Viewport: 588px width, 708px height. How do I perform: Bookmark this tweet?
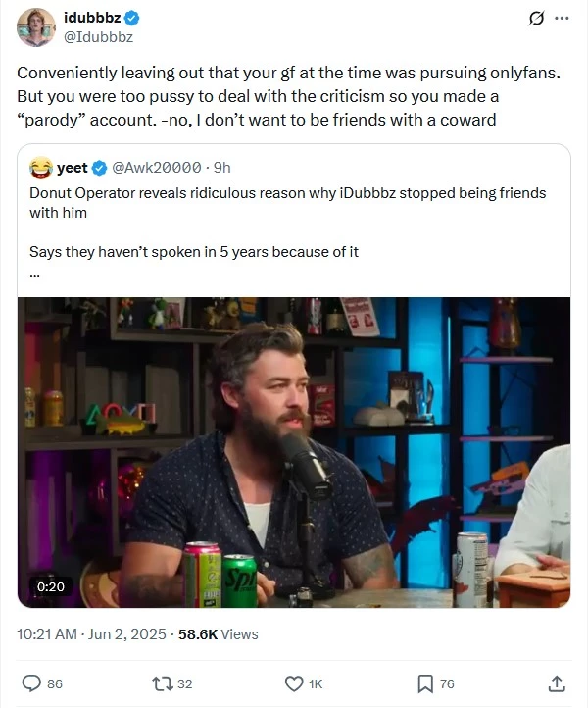(x=425, y=683)
